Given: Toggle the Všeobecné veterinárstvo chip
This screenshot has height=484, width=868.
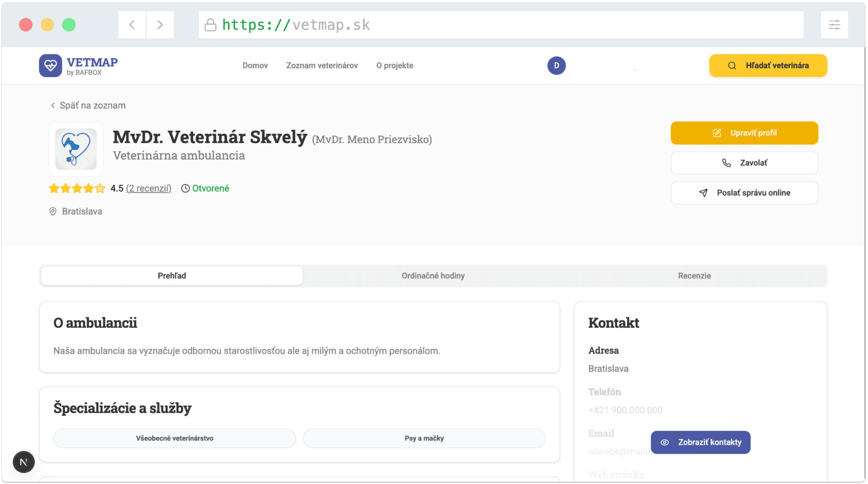Looking at the screenshot, I should coord(174,438).
